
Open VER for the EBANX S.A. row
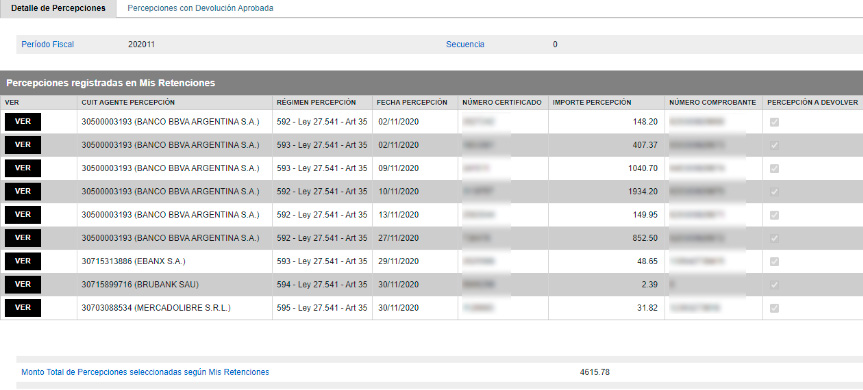click(x=23, y=261)
